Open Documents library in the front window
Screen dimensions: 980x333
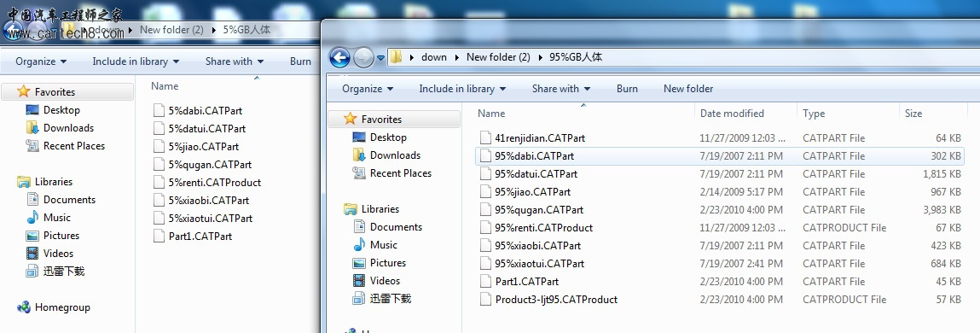(x=396, y=226)
